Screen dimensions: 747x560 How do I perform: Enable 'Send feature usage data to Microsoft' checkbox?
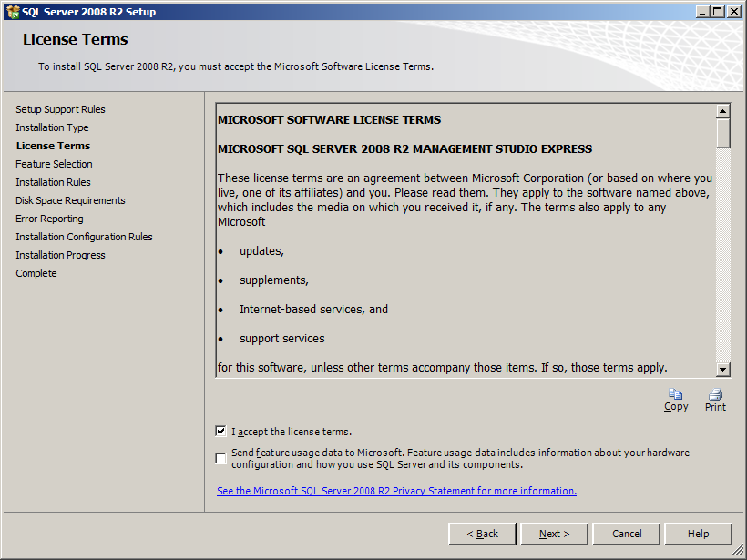click(220, 458)
